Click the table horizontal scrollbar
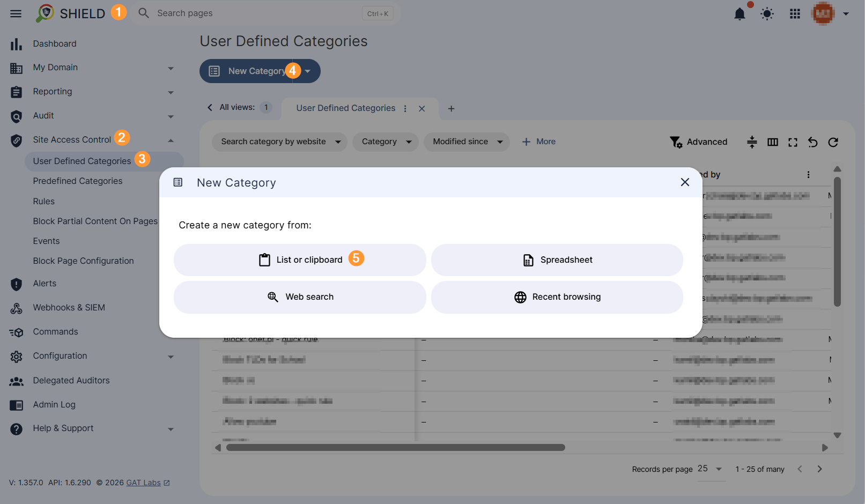The height and width of the screenshot is (504, 865). pos(396,448)
